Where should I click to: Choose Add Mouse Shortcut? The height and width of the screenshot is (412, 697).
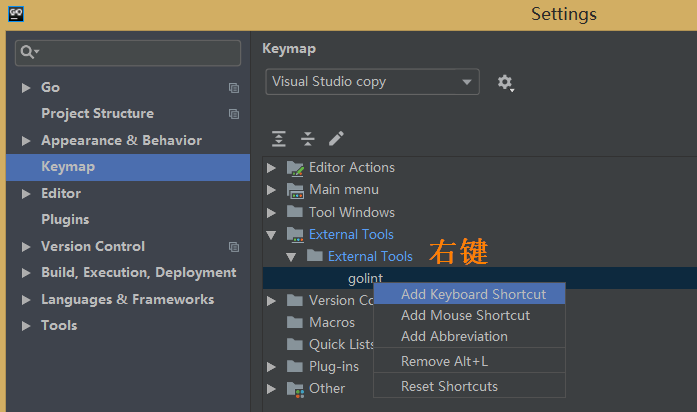point(469,316)
